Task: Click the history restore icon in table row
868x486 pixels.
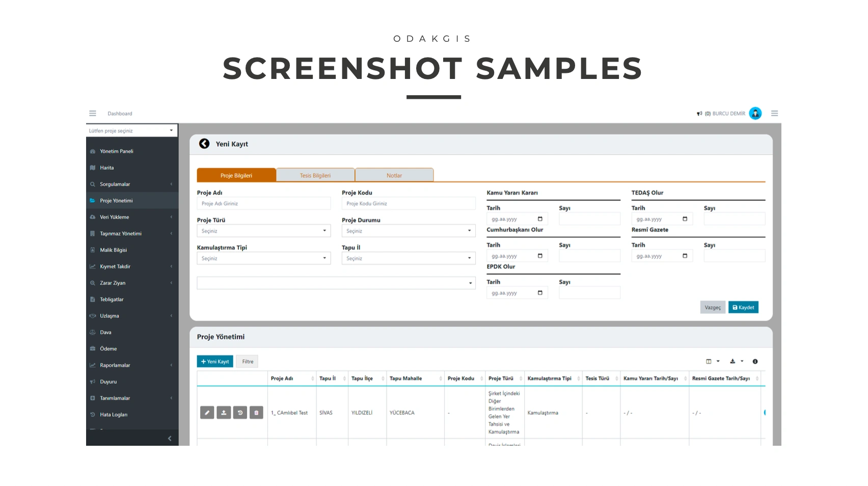Action: click(x=240, y=413)
